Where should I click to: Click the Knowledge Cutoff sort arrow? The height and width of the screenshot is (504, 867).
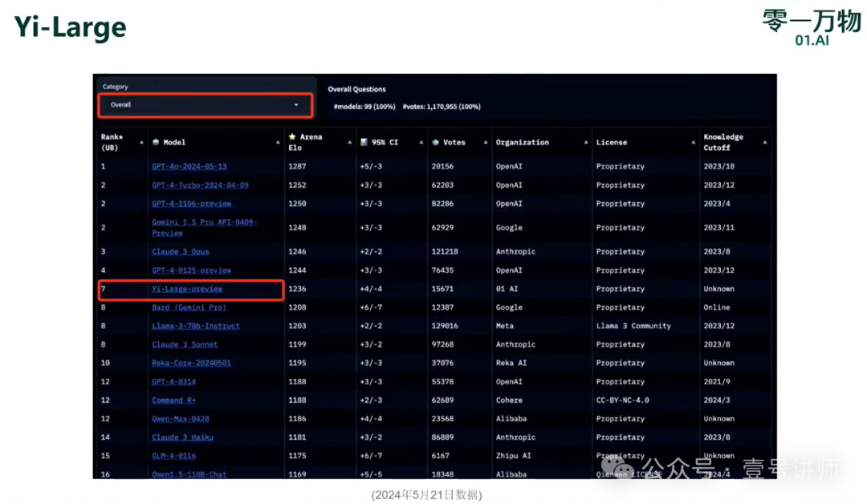pyautogui.click(x=764, y=142)
